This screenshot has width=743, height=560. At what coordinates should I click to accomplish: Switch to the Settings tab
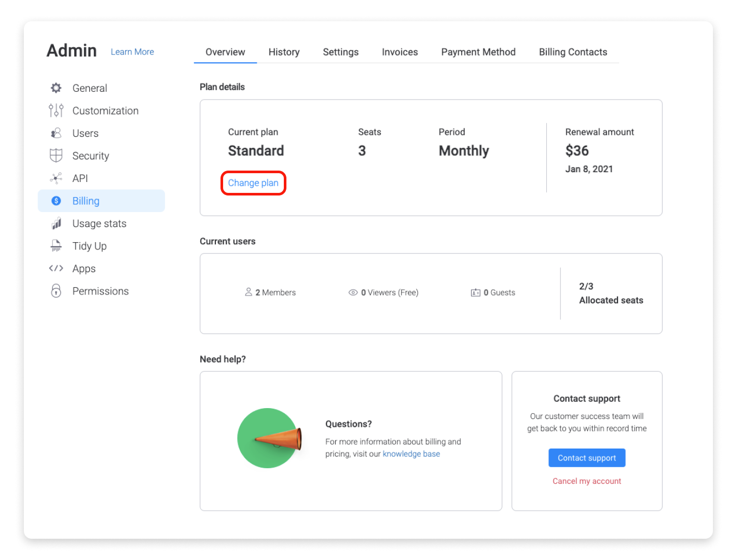point(340,52)
